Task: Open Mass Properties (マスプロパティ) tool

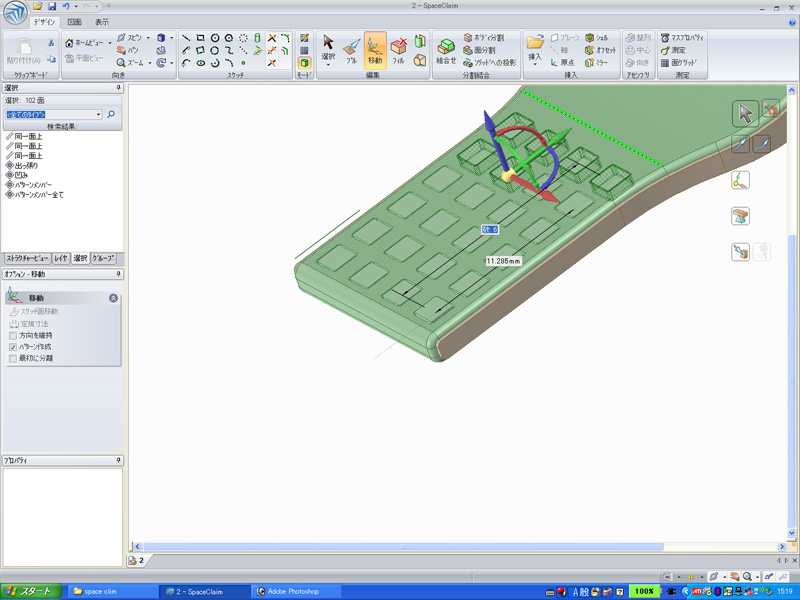Action: (683, 37)
